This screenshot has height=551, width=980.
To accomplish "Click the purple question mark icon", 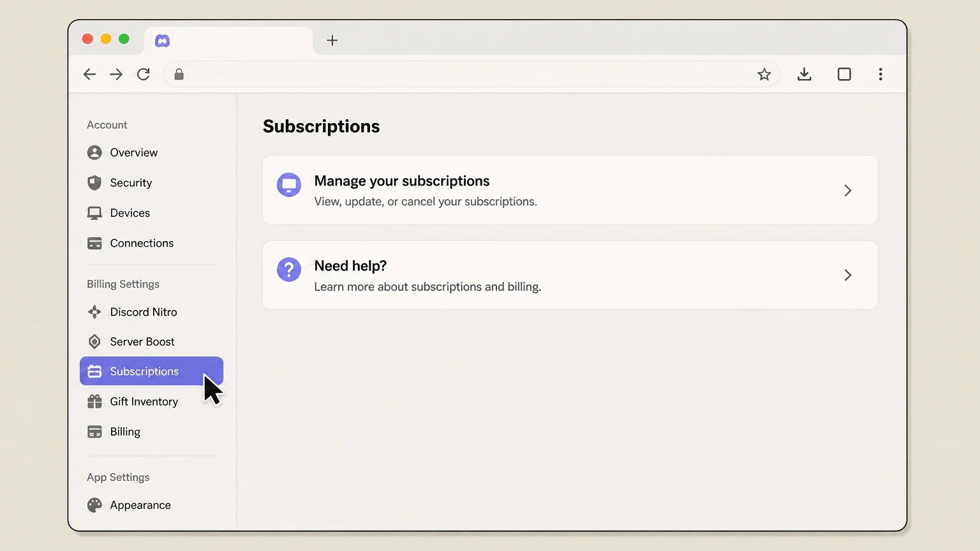I will 289,270.
